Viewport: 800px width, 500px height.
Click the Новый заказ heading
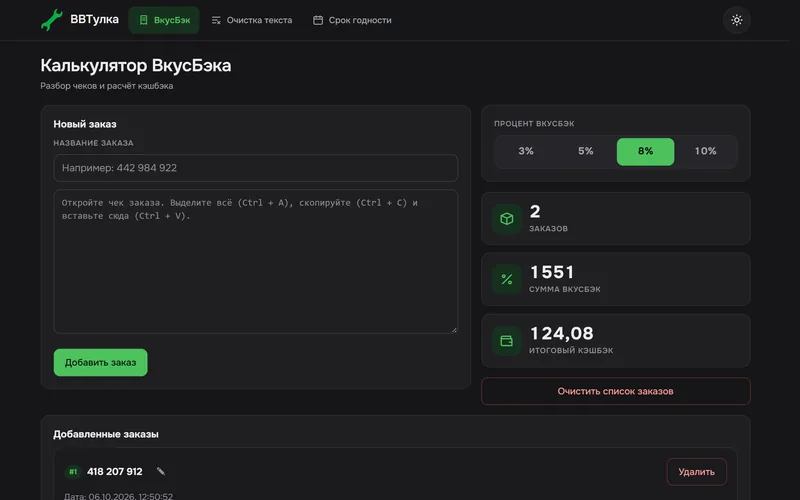click(x=85, y=124)
